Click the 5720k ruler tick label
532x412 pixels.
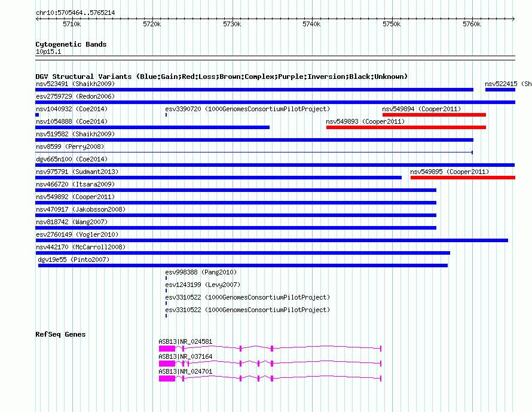point(152,24)
